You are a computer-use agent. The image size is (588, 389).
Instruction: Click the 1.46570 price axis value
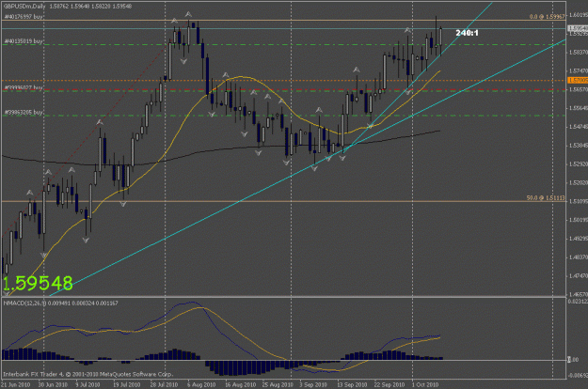tap(579, 295)
